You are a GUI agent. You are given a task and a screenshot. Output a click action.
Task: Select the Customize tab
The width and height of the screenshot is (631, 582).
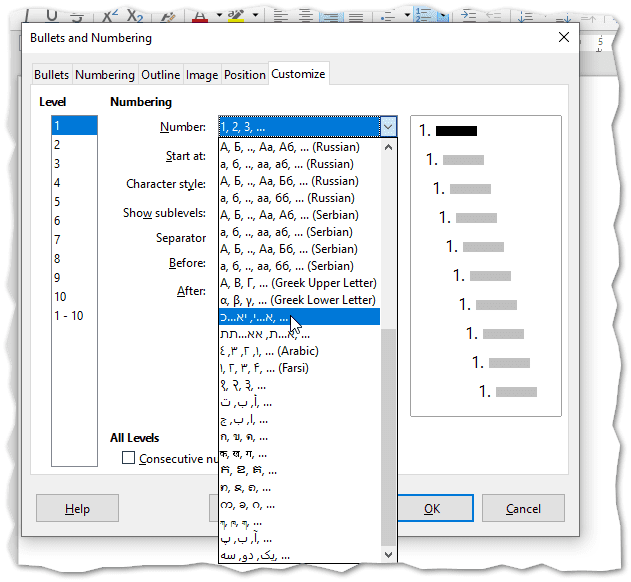pos(298,74)
